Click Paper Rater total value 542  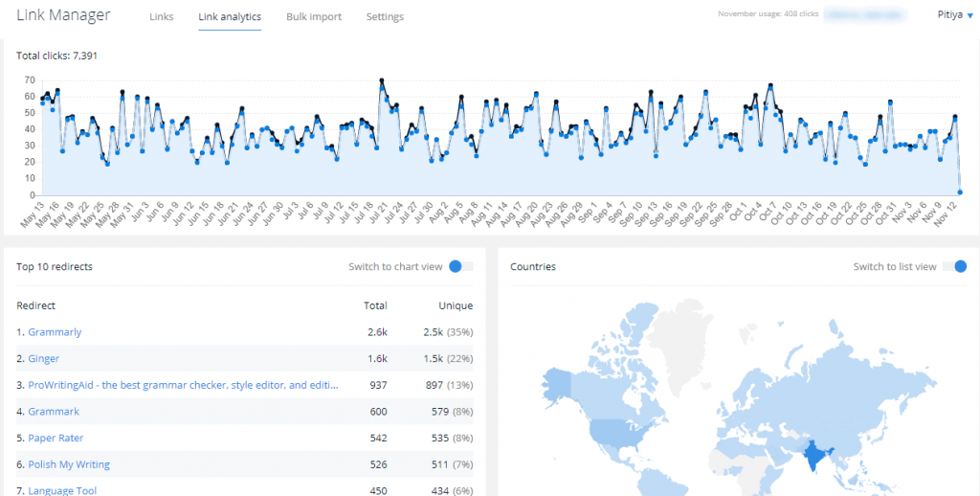click(378, 438)
